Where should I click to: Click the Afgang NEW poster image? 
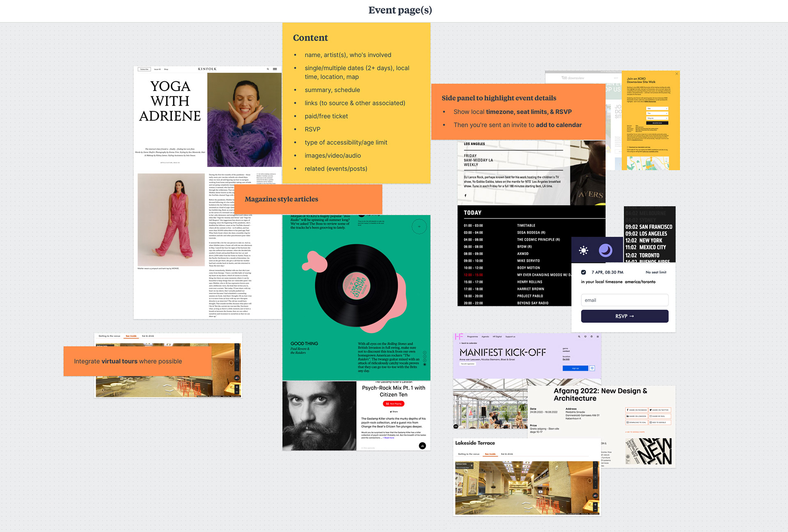point(648,451)
